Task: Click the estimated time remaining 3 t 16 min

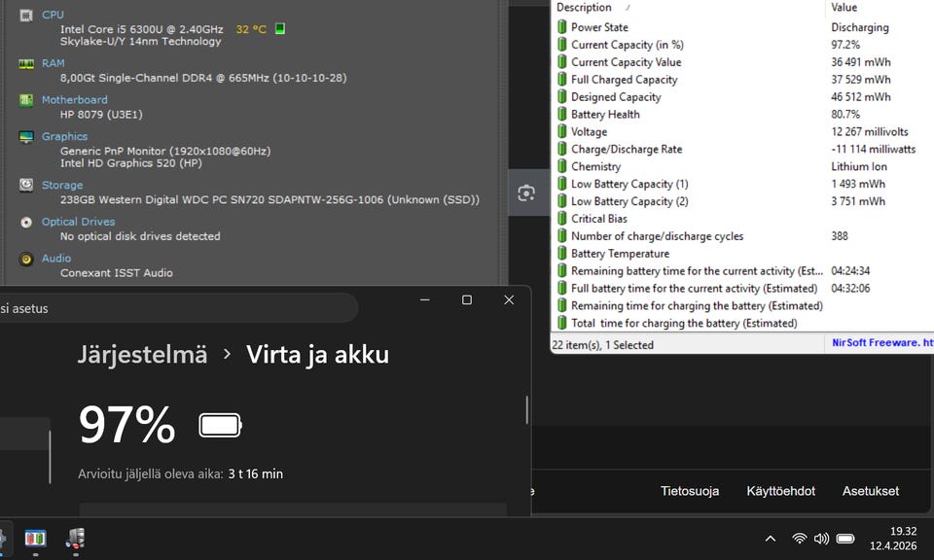Action: click(256, 473)
